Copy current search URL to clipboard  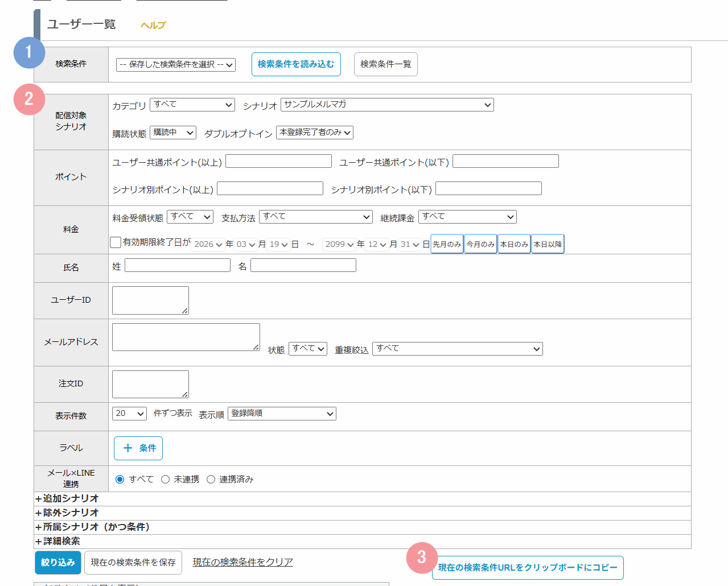(x=528, y=568)
